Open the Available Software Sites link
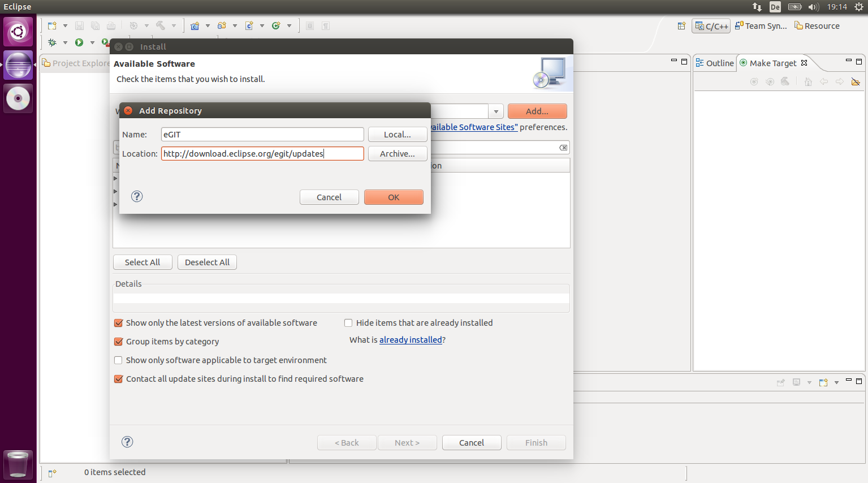This screenshot has width=868, height=483. [x=474, y=127]
